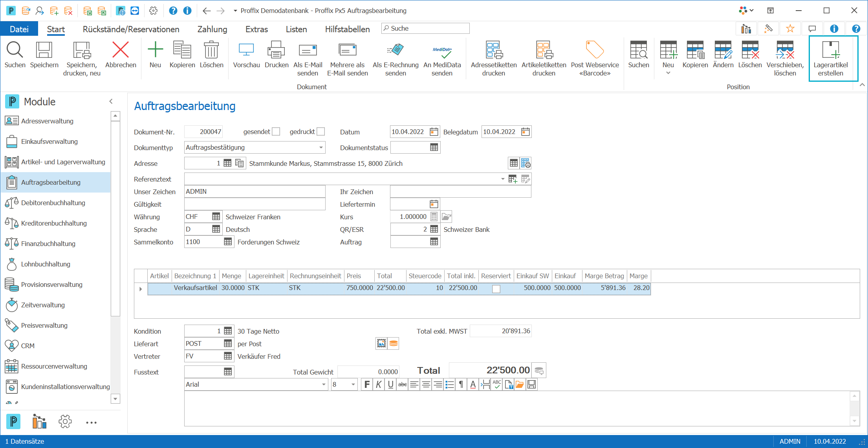This screenshot has width=868, height=448.
Task: Open the Adresse lookup table icon
Action: (227, 163)
